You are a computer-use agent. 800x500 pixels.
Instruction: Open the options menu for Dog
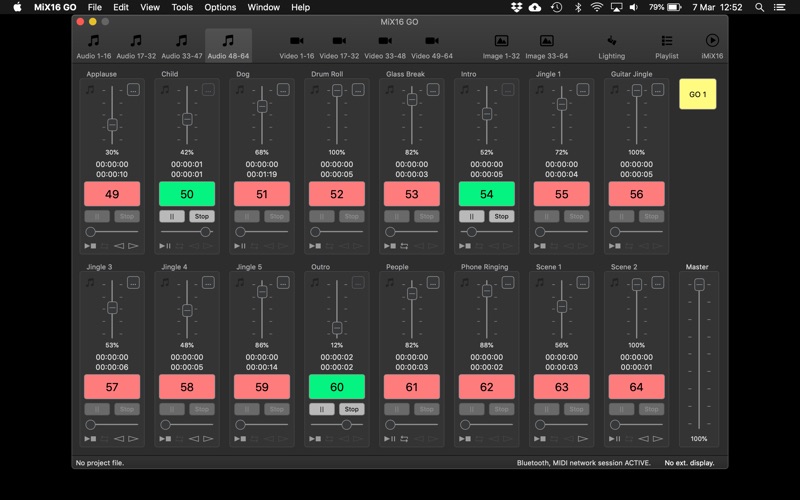coord(283,90)
